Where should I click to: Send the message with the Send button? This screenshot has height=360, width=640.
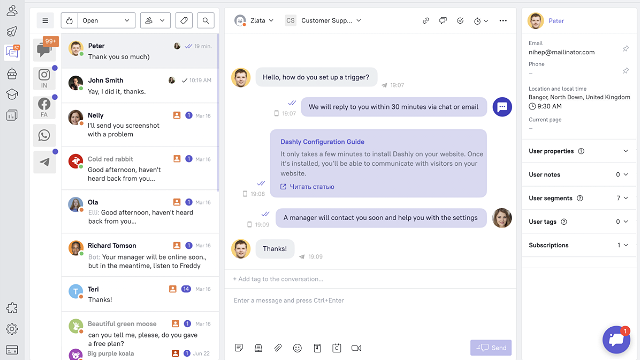491,348
